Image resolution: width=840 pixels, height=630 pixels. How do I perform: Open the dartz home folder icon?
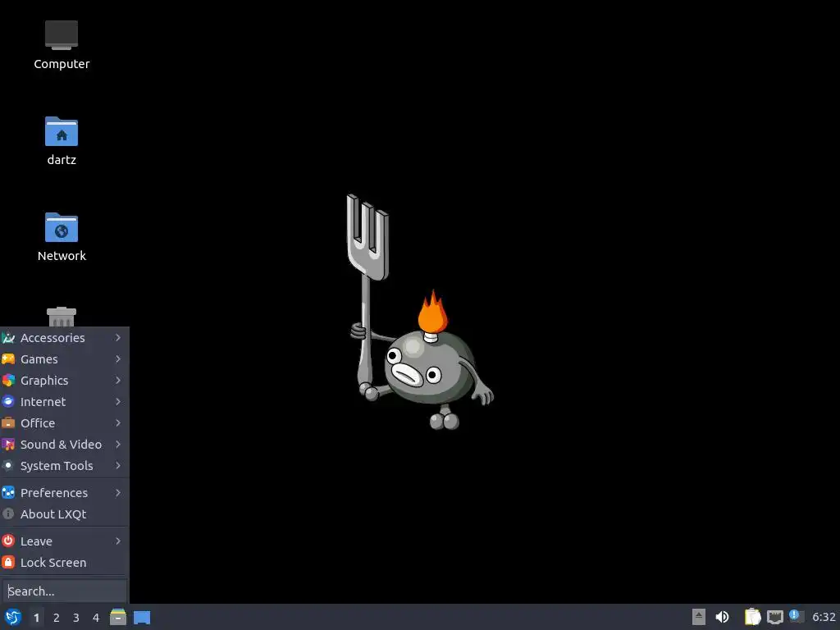[x=61, y=141]
